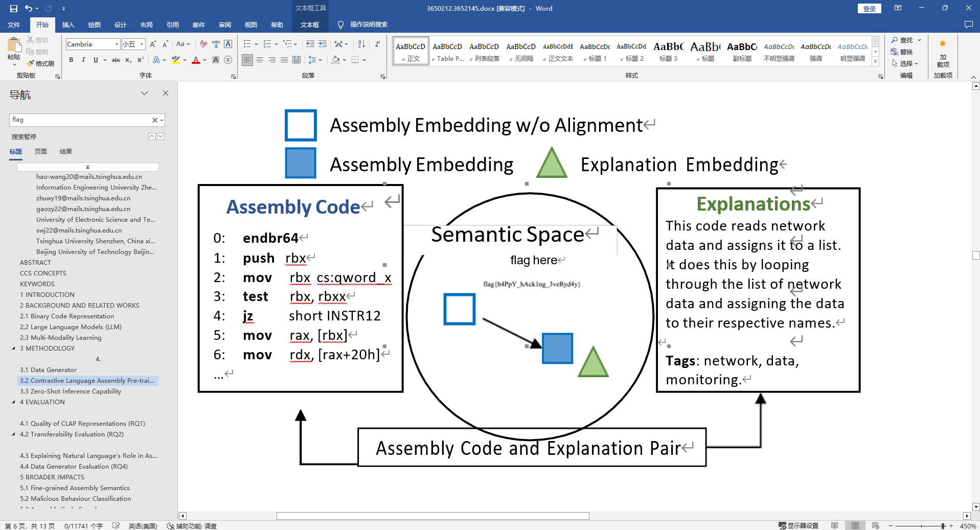Open the phonetic guide (wén) tool
The image size is (980, 530).
coord(216,44)
